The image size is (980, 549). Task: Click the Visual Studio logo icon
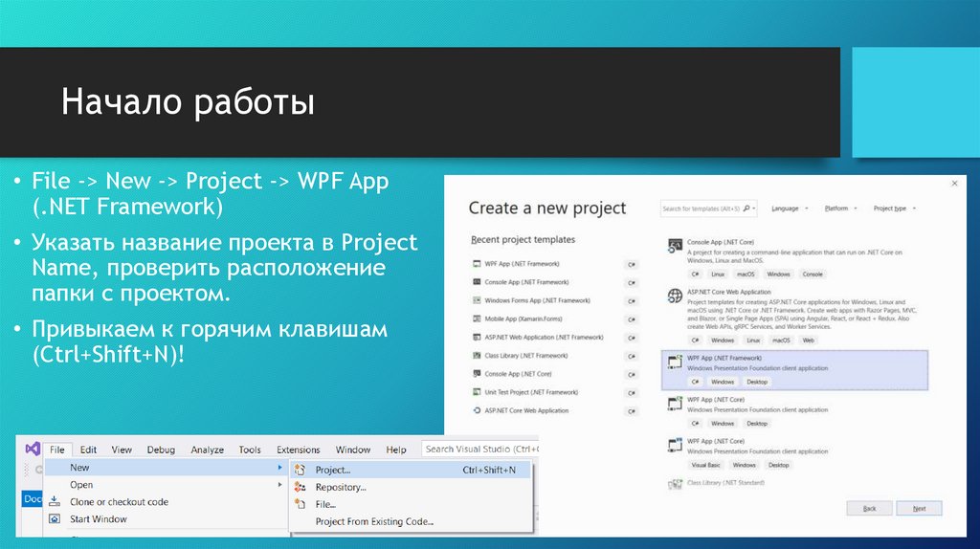pos(33,449)
